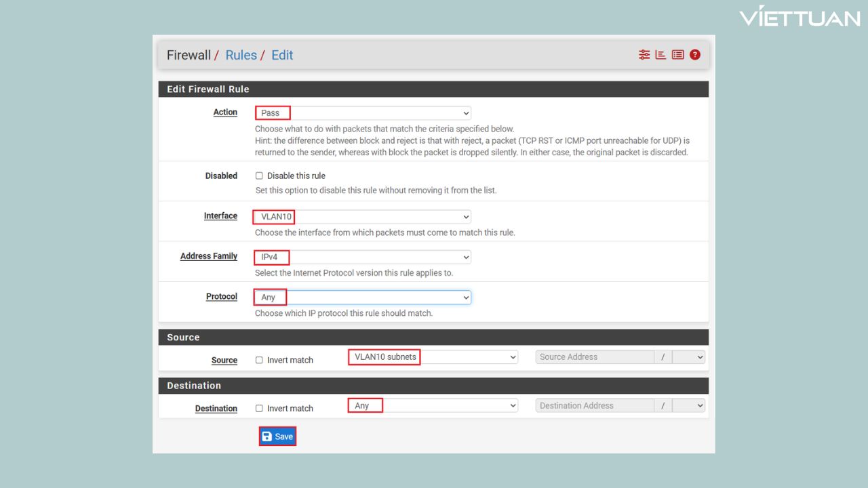Open the Destination subnet mask dropdown
868x488 pixels.
[689, 406]
